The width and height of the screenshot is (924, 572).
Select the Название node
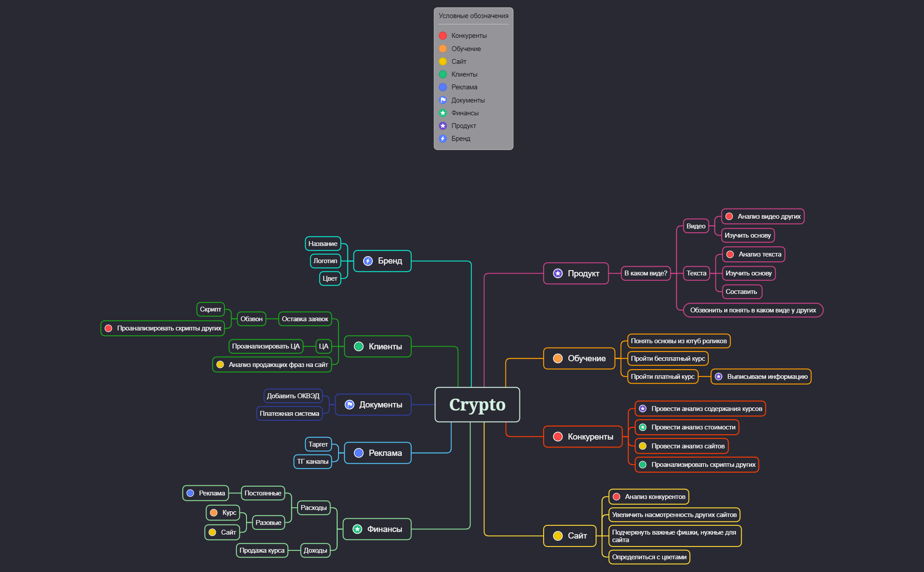coord(323,244)
